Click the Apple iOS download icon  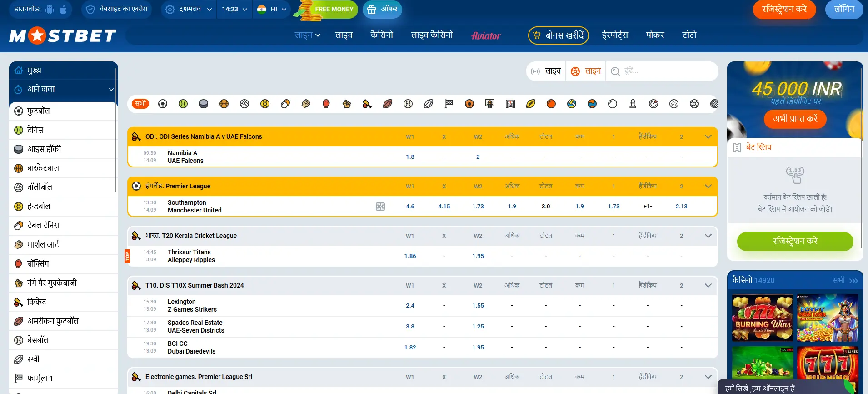(63, 9)
